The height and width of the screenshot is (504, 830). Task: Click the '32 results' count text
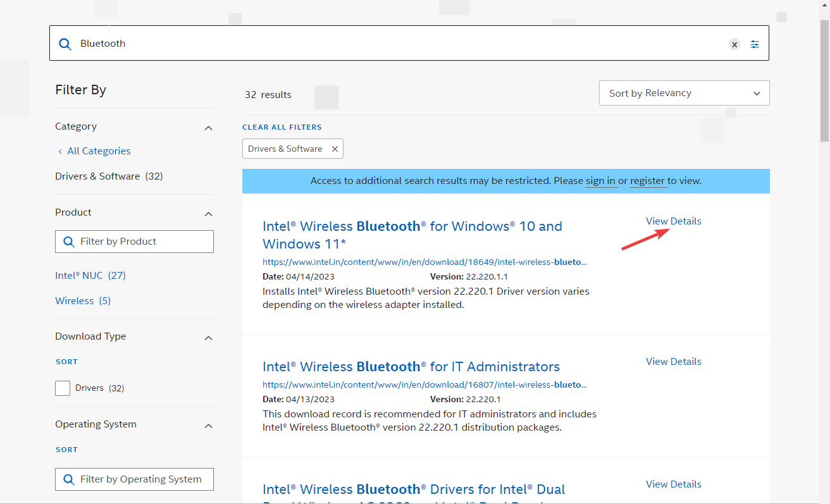point(268,95)
